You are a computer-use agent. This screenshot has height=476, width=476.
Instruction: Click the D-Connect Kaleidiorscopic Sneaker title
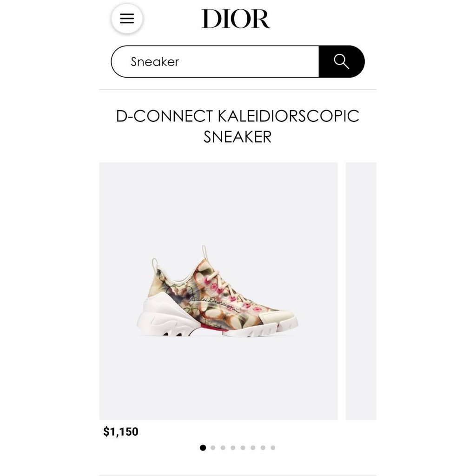click(238, 126)
